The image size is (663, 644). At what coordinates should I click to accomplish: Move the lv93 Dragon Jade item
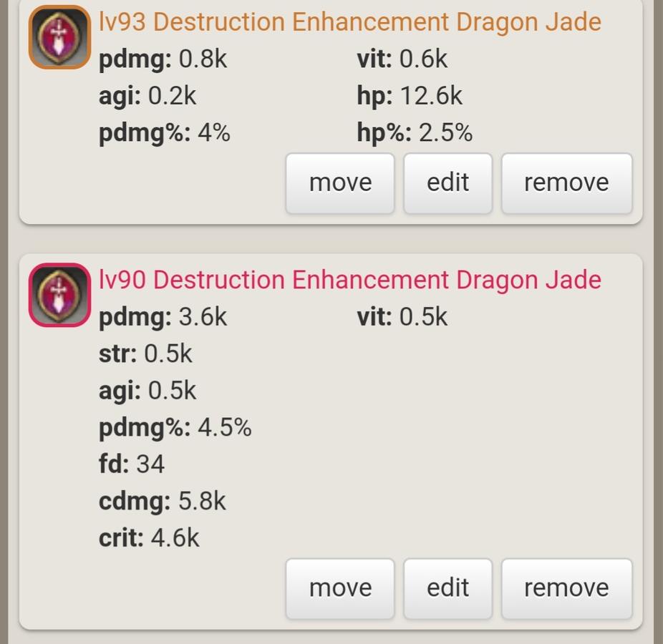pos(340,183)
